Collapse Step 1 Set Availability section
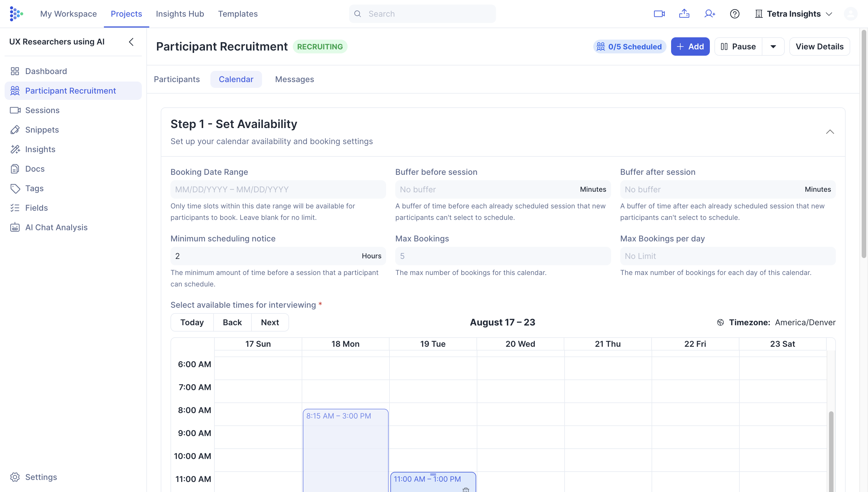 (x=830, y=132)
